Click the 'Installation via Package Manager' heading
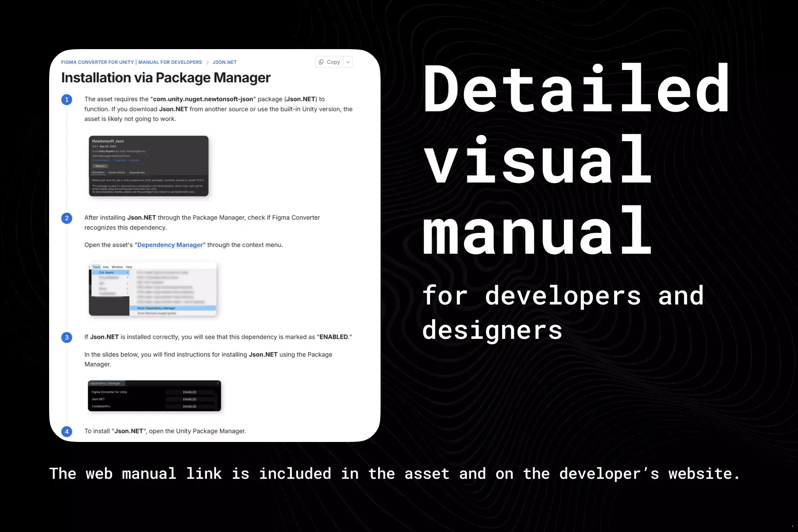Image resolution: width=798 pixels, height=532 pixels. coord(166,78)
